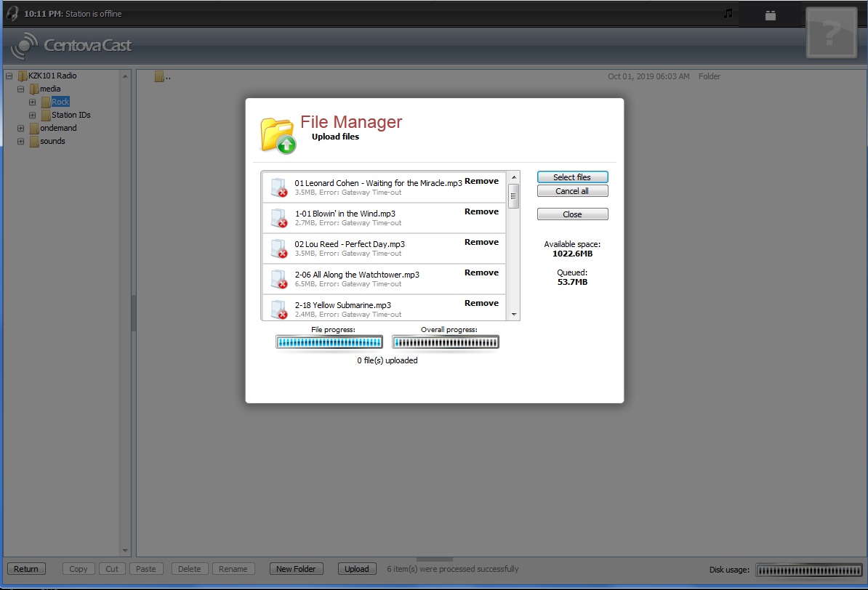Image resolution: width=868 pixels, height=590 pixels.
Task: Expand the Station IDs folder
Action: coord(32,115)
